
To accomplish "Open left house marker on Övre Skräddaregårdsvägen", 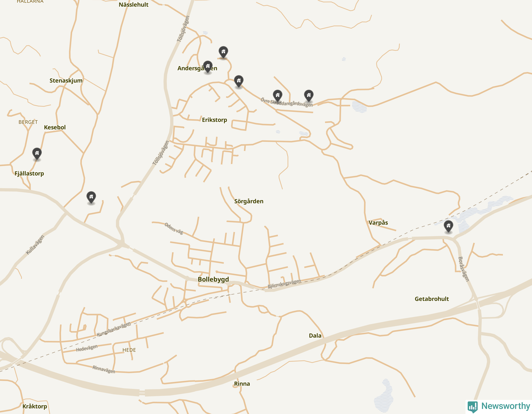I will coord(277,96).
